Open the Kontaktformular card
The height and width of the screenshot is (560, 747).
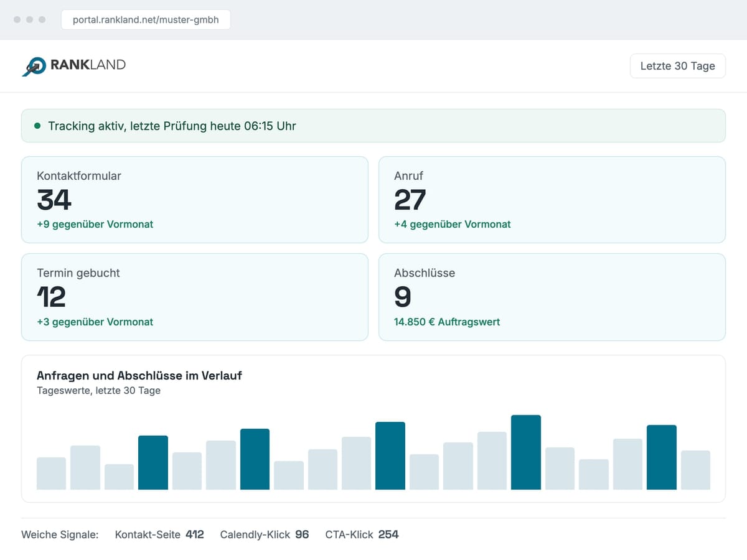click(195, 200)
